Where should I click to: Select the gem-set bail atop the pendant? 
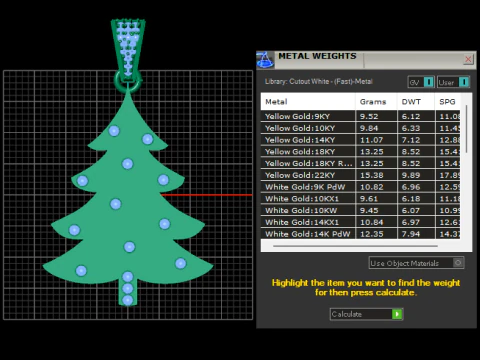pyautogui.click(x=128, y=50)
